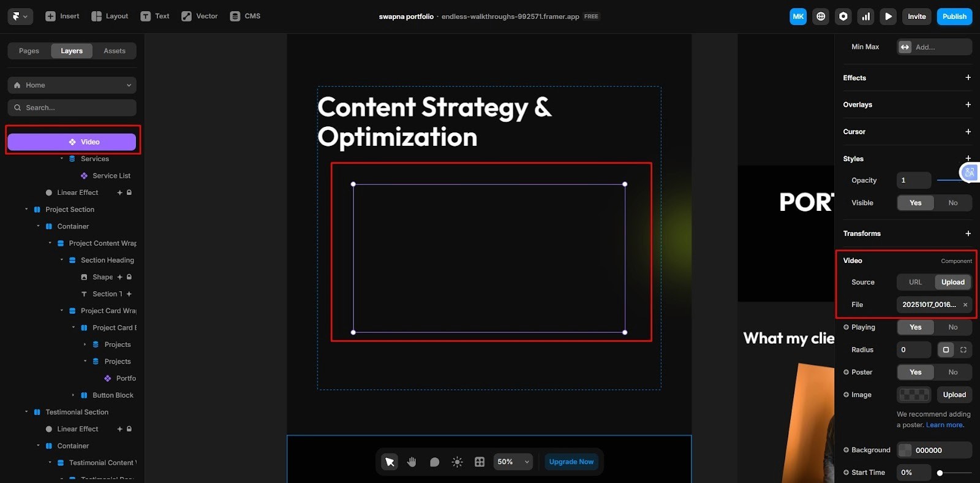Toggle lock icon on Shape layer
The height and width of the screenshot is (483, 980).
(x=129, y=277)
